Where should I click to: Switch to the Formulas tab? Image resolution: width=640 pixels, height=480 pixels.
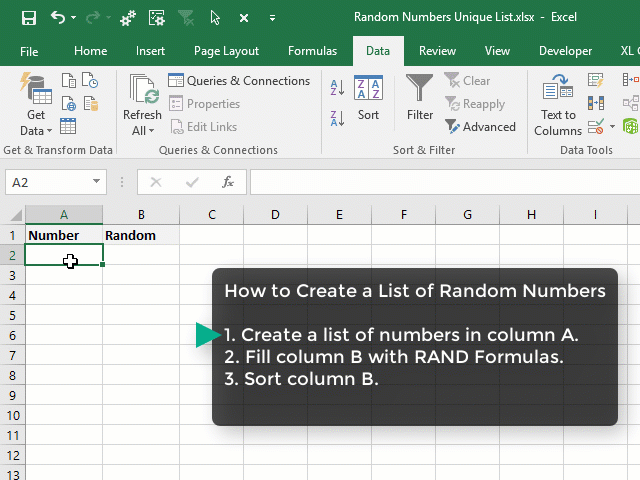click(312, 51)
